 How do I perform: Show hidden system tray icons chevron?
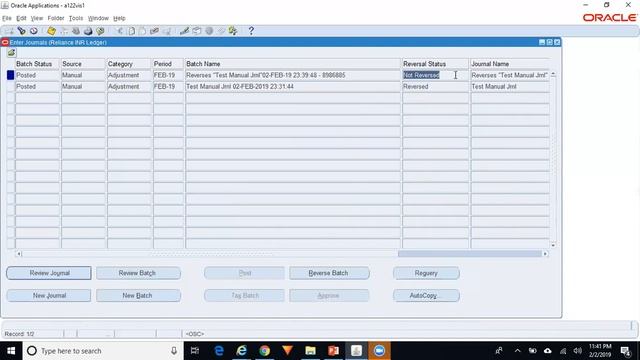pos(518,351)
